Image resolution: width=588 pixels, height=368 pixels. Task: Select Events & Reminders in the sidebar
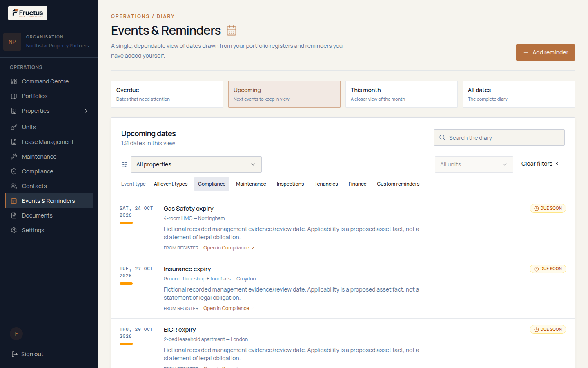(x=49, y=201)
